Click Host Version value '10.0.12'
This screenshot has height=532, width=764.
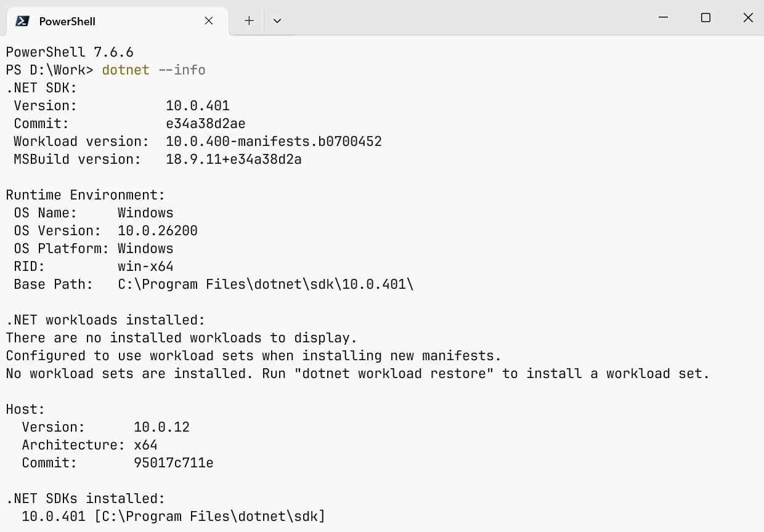click(161, 427)
